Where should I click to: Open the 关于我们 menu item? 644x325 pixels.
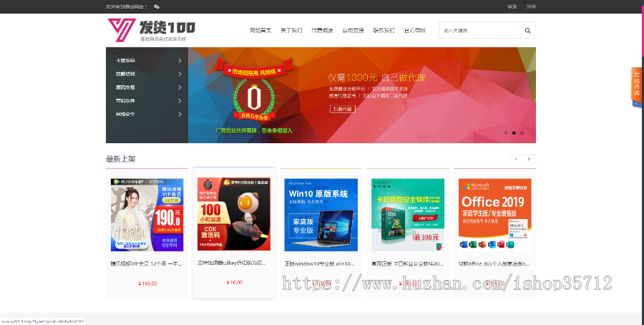[291, 30]
